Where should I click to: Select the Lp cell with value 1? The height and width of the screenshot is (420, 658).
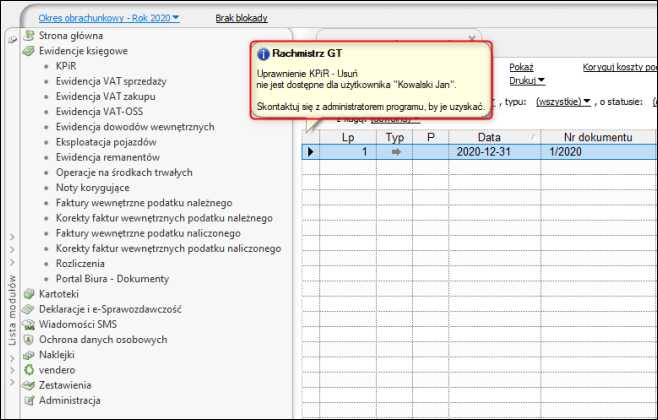tap(348, 152)
